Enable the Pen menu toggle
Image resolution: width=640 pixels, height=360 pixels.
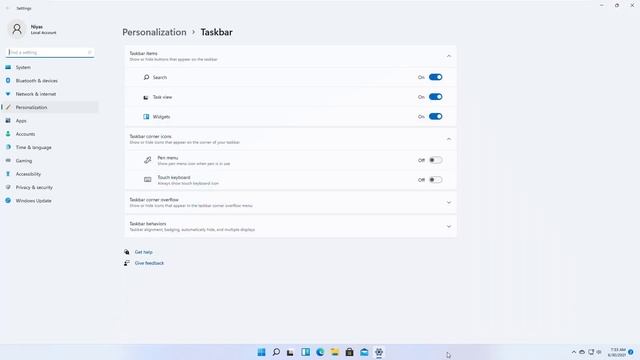click(436, 160)
